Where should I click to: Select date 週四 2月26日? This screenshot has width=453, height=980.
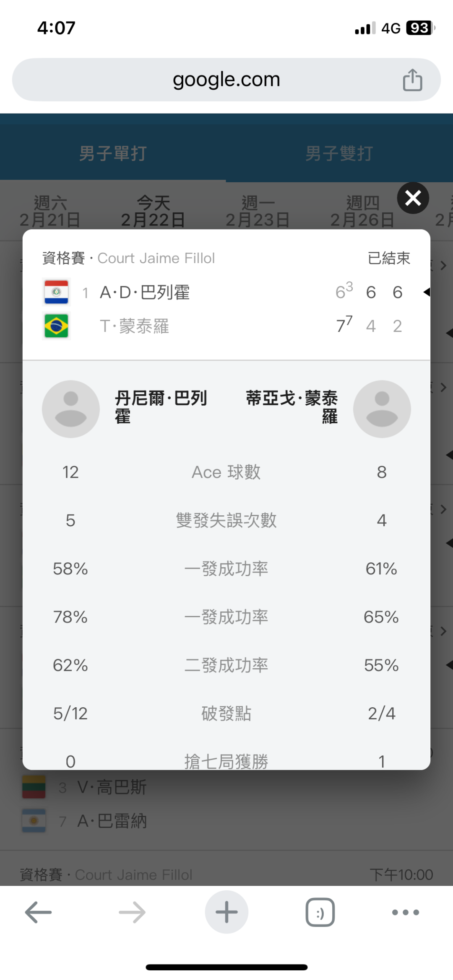(x=362, y=211)
